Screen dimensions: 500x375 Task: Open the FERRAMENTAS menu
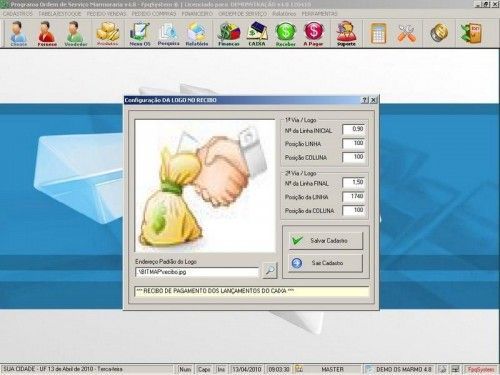click(x=319, y=14)
